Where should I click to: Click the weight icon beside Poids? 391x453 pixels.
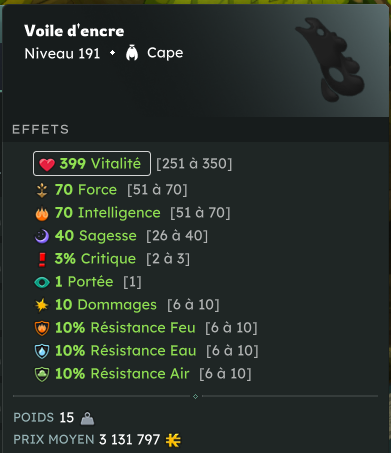[87, 418]
